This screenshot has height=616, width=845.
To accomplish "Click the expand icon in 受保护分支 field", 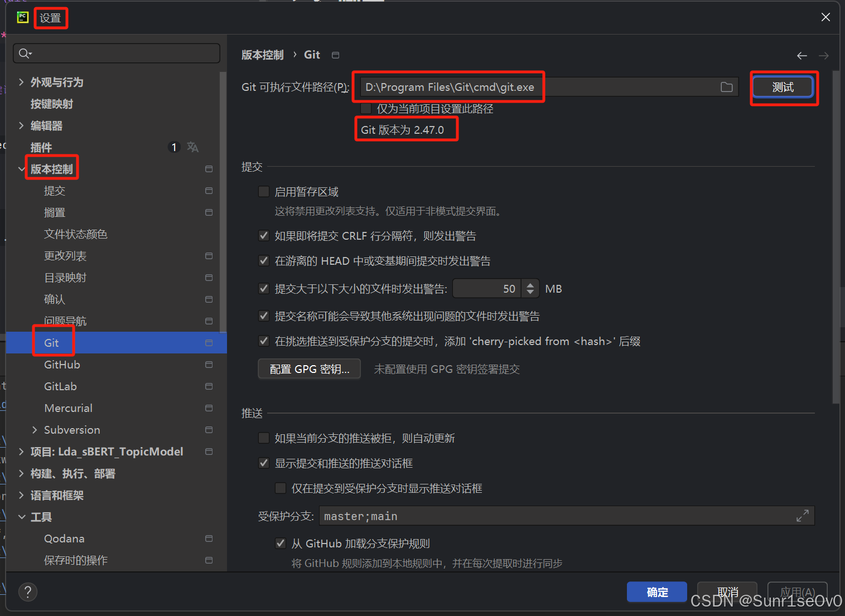I will coord(802,516).
